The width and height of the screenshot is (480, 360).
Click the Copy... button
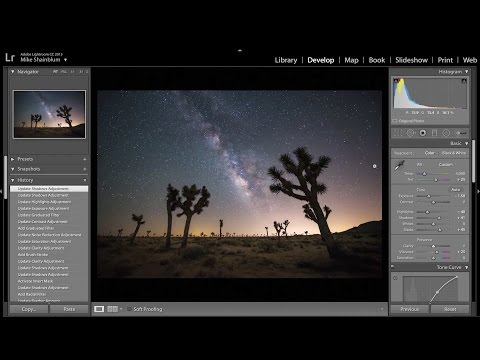pos(29,309)
